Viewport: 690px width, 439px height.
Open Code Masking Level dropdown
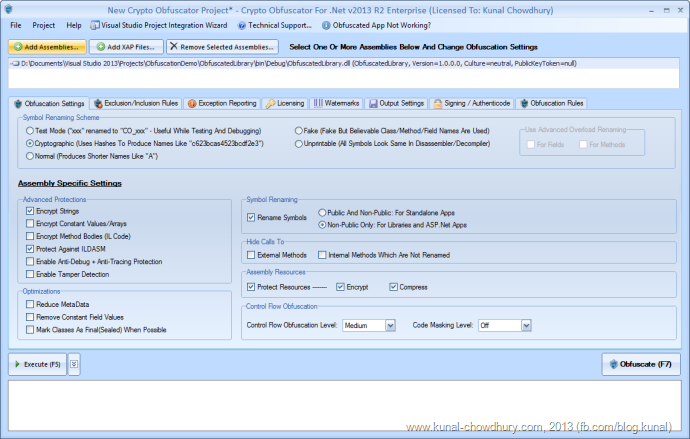pos(526,326)
